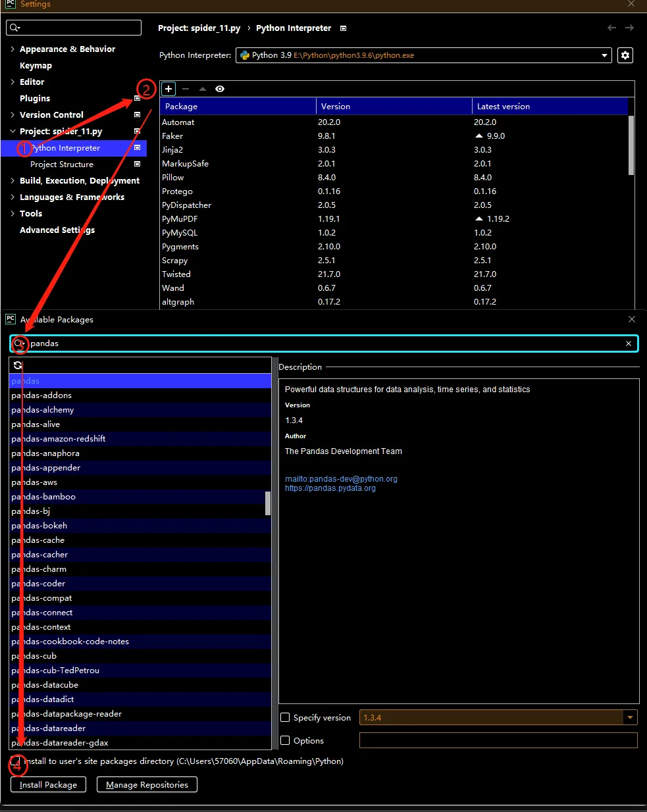647x812 pixels.
Task: Click the forward navigation arrow
Action: click(629, 28)
